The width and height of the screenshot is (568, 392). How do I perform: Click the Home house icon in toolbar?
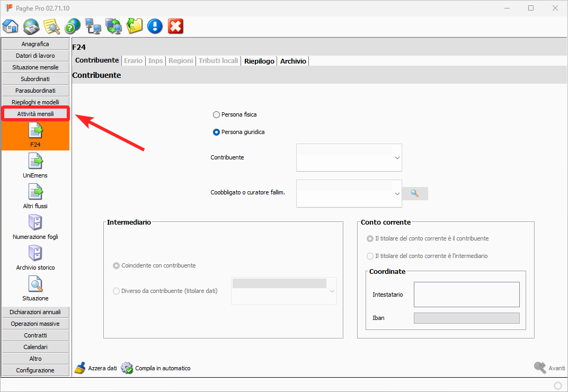tap(11, 26)
